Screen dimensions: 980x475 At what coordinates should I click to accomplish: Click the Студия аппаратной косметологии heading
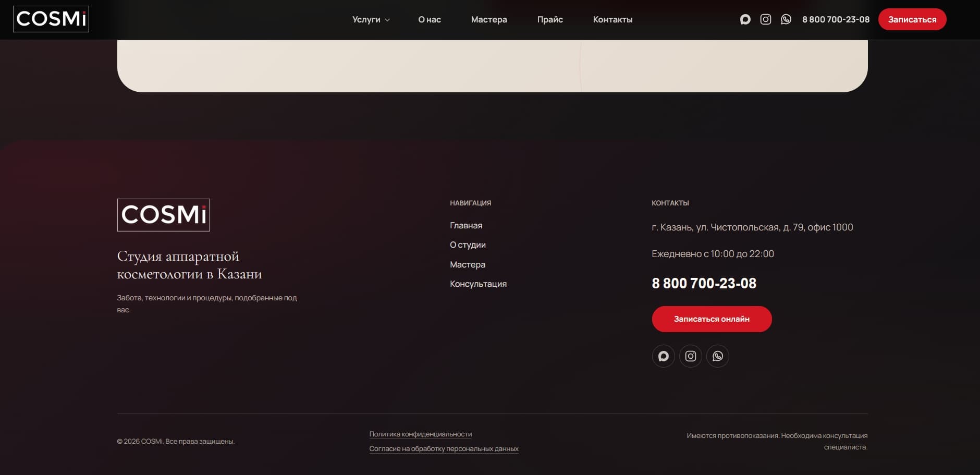pos(190,265)
